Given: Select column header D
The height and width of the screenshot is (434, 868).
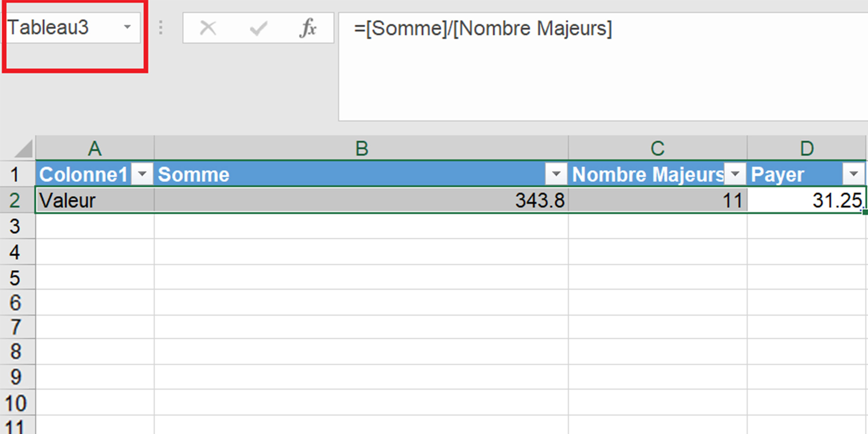Looking at the screenshot, I should (807, 148).
